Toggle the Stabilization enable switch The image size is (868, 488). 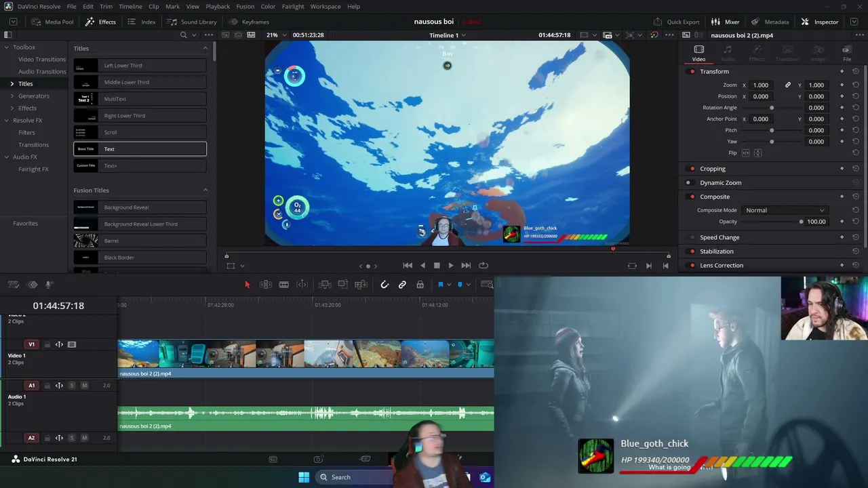point(692,251)
